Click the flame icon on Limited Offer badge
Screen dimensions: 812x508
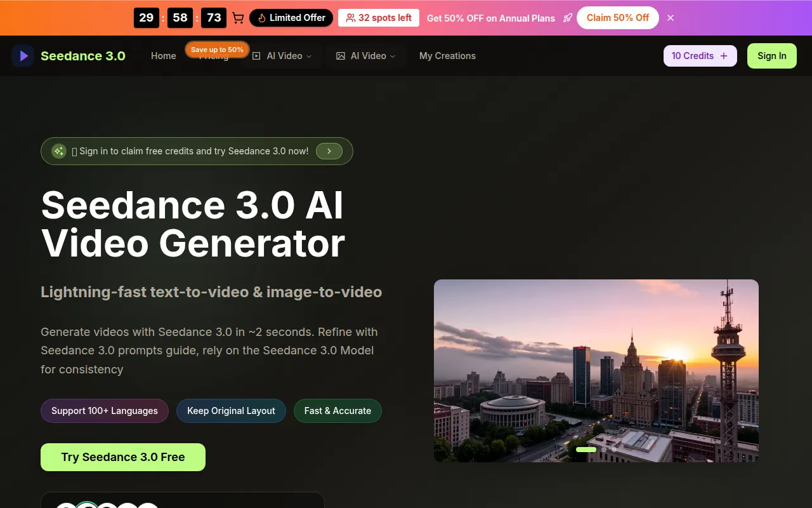[261, 18]
